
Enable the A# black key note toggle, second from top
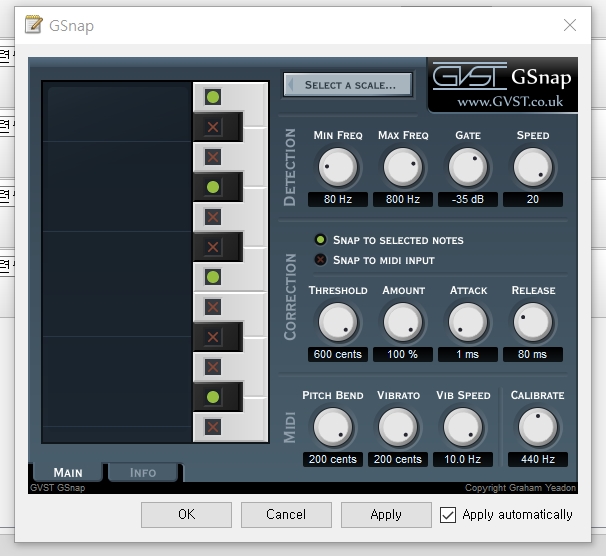[213, 127]
